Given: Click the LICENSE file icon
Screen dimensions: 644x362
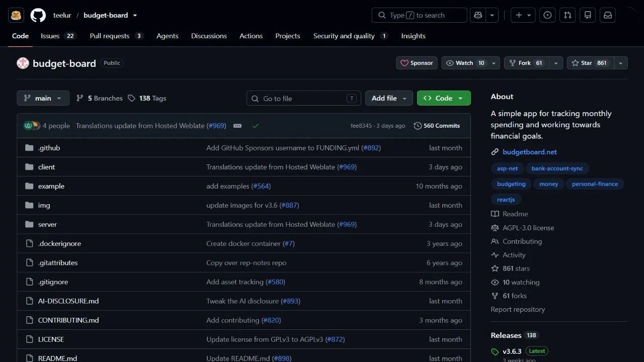Looking at the screenshot, I should 29,339.
